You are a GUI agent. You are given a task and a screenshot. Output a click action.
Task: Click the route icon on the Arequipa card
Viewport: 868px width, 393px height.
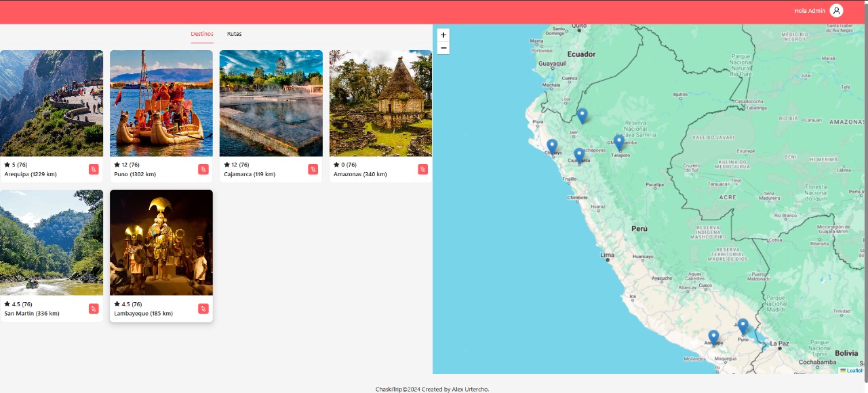pos(94,169)
